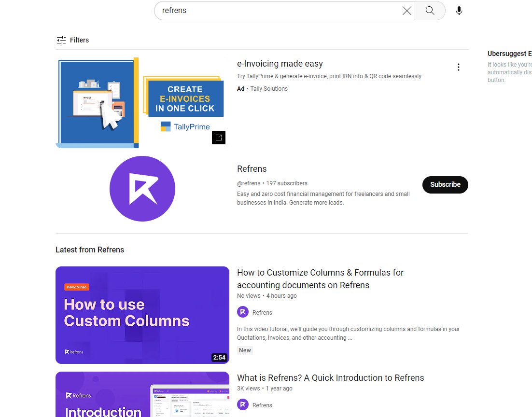Subscribe to the Refrens channel
This screenshot has width=532, height=417.
coord(445,184)
